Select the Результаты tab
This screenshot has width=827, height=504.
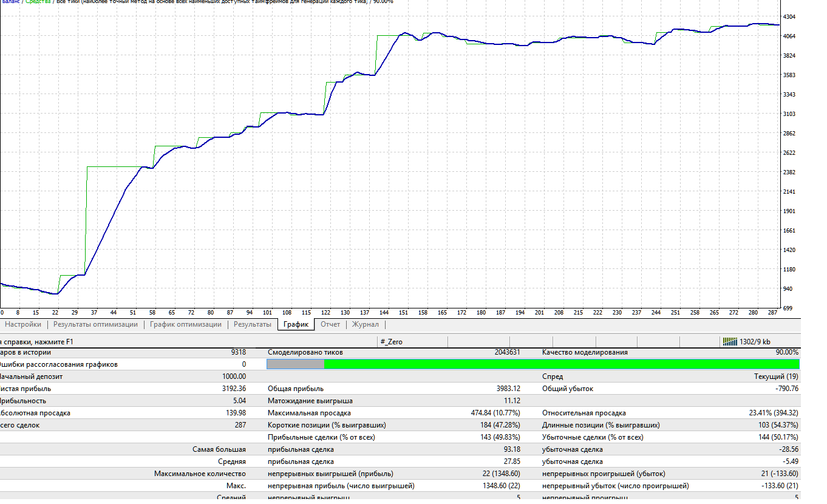(252, 324)
